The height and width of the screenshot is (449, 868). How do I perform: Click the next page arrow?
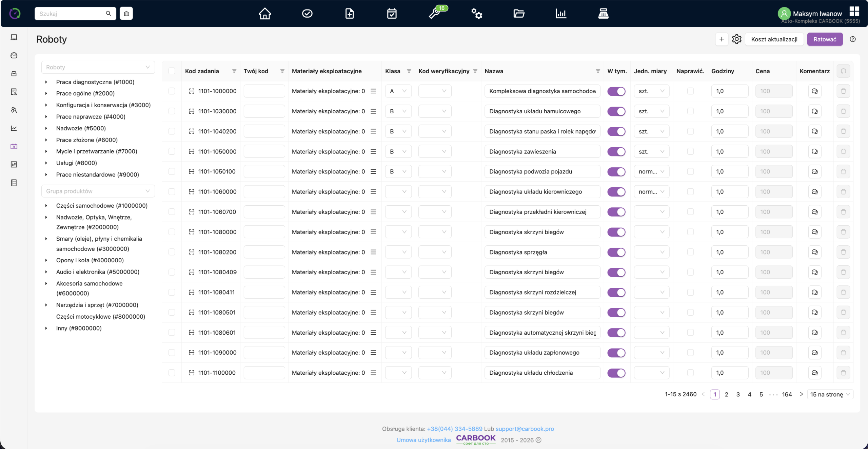pyautogui.click(x=801, y=394)
